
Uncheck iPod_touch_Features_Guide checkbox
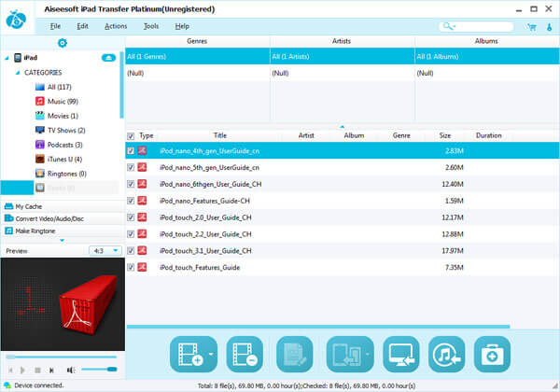pyautogui.click(x=131, y=267)
